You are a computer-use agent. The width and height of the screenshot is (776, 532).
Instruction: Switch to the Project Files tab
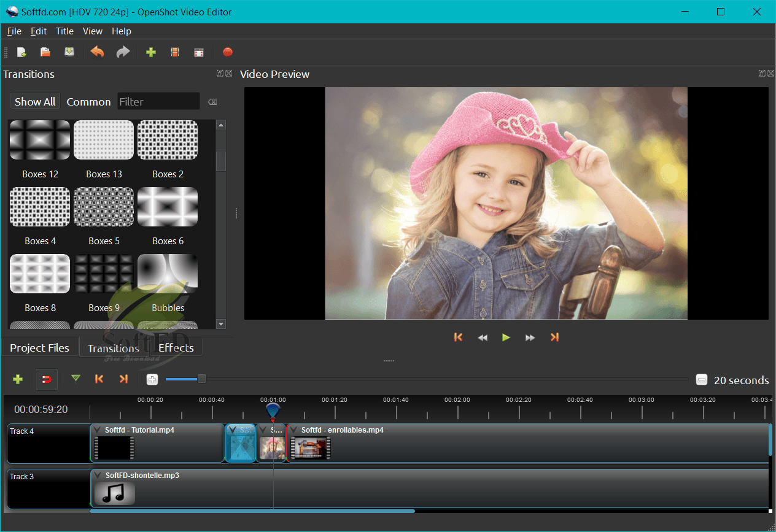pos(40,347)
